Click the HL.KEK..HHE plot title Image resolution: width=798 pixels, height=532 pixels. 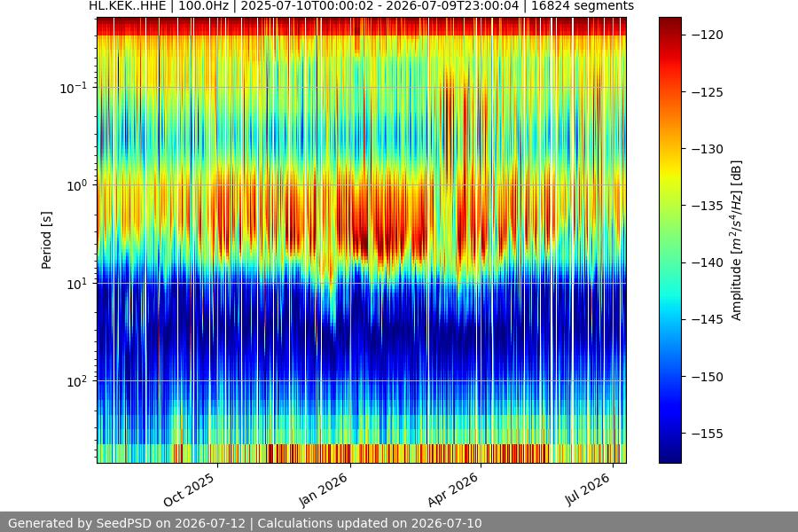click(362, 6)
